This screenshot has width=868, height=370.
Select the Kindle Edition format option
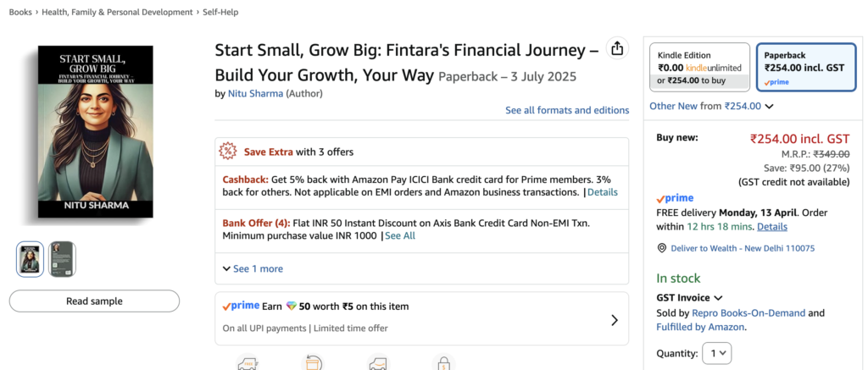(x=699, y=67)
